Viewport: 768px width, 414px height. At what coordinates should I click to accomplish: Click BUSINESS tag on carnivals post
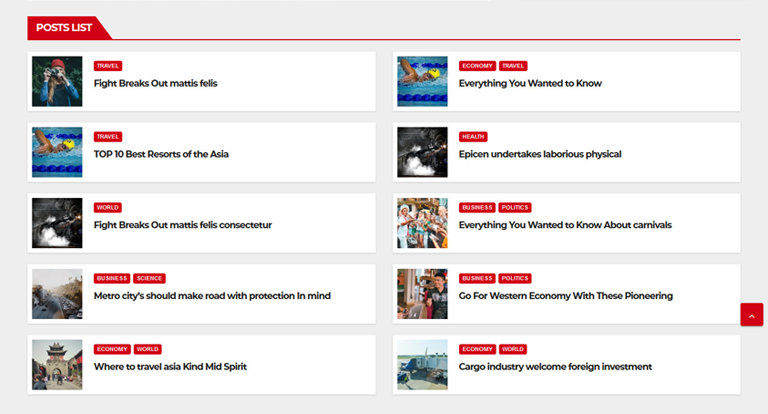(477, 207)
